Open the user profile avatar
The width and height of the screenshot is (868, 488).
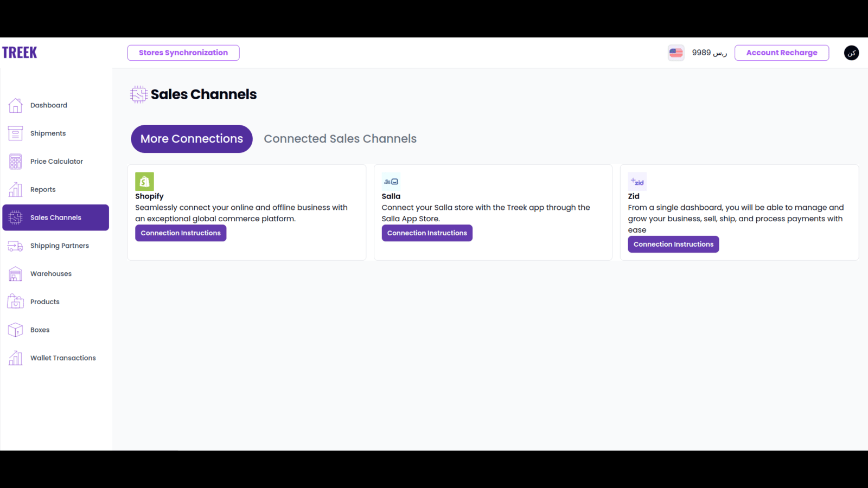point(851,53)
